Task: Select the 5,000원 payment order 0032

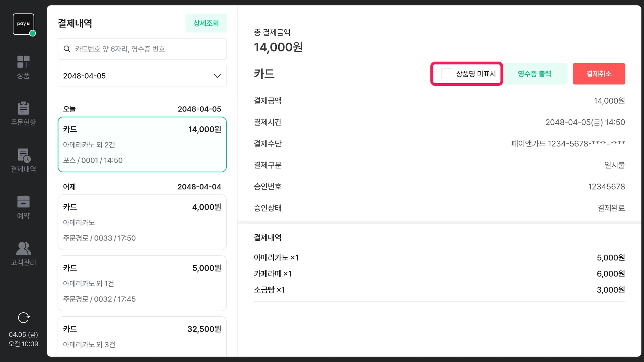Action: pyautogui.click(x=142, y=283)
